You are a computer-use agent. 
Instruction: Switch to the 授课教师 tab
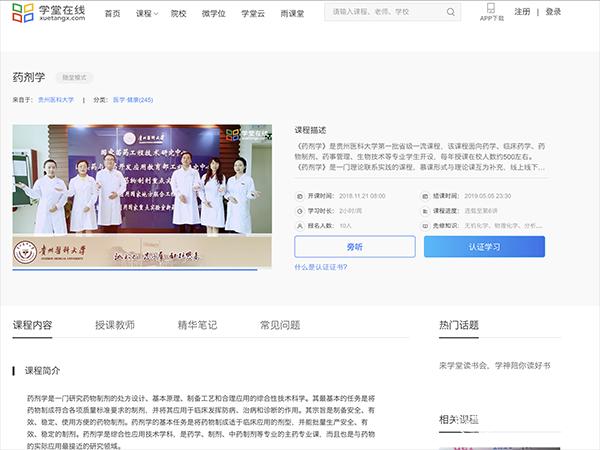pos(115,325)
